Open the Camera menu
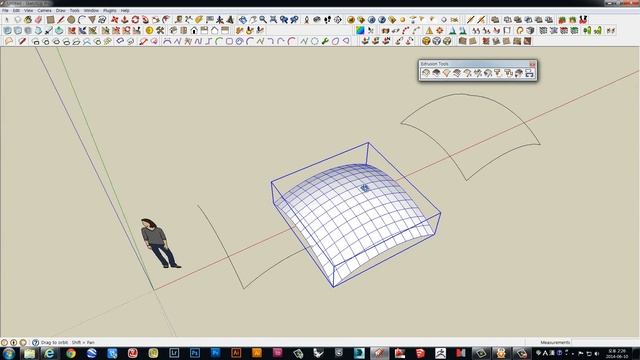 point(44,11)
